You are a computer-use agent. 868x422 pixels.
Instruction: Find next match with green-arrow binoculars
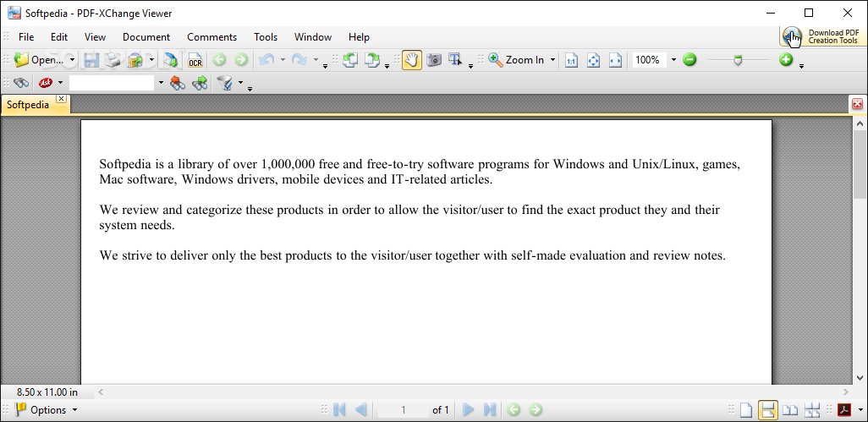[x=200, y=84]
